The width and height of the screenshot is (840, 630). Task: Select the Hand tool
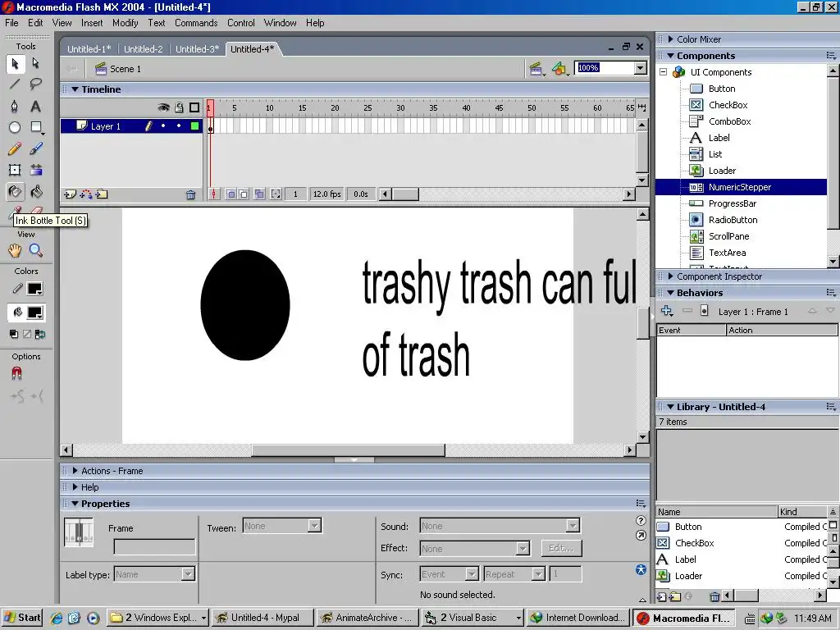15,250
